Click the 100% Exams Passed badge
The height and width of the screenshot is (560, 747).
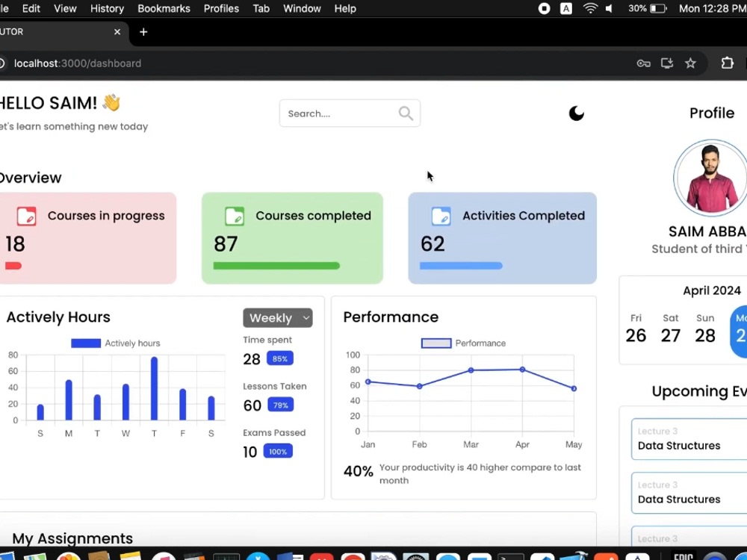(x=278, y=452)
